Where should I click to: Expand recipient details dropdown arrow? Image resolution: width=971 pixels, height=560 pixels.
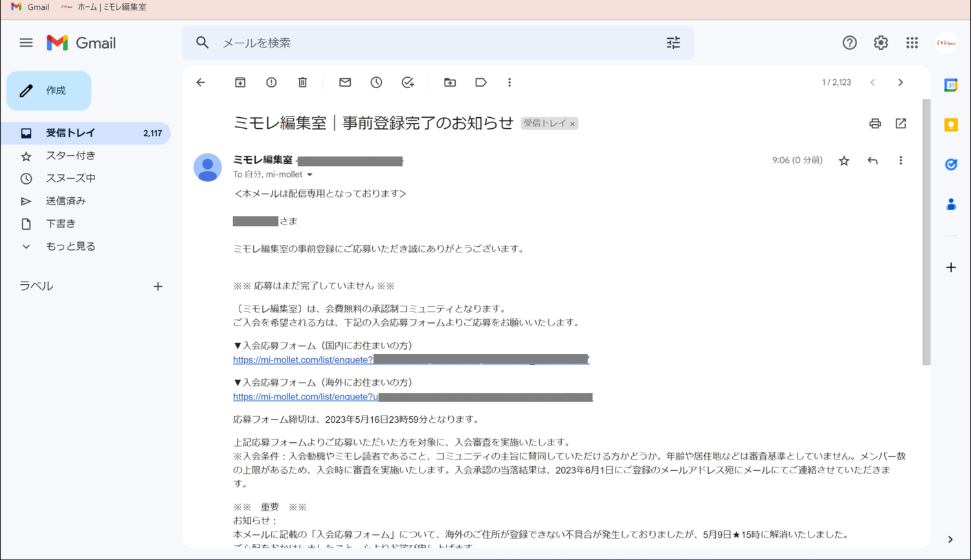(309, 175)
